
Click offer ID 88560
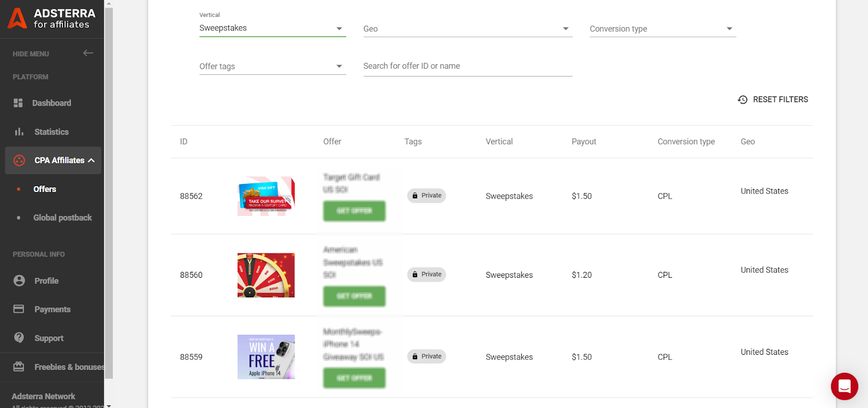pos(191,275)
